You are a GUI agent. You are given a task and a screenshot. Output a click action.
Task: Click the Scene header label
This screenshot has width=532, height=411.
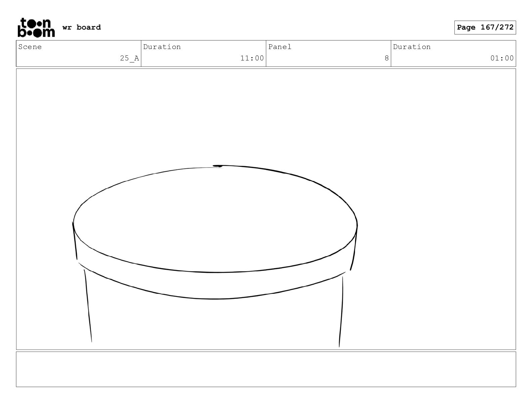[30, 47]
